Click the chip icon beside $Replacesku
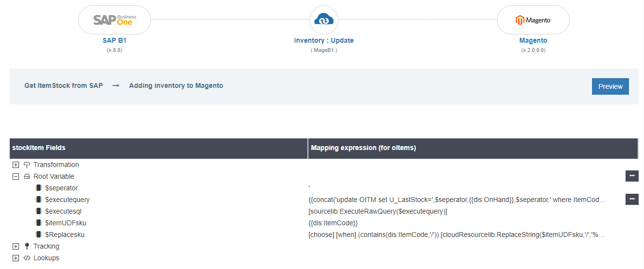 [39, 235]
